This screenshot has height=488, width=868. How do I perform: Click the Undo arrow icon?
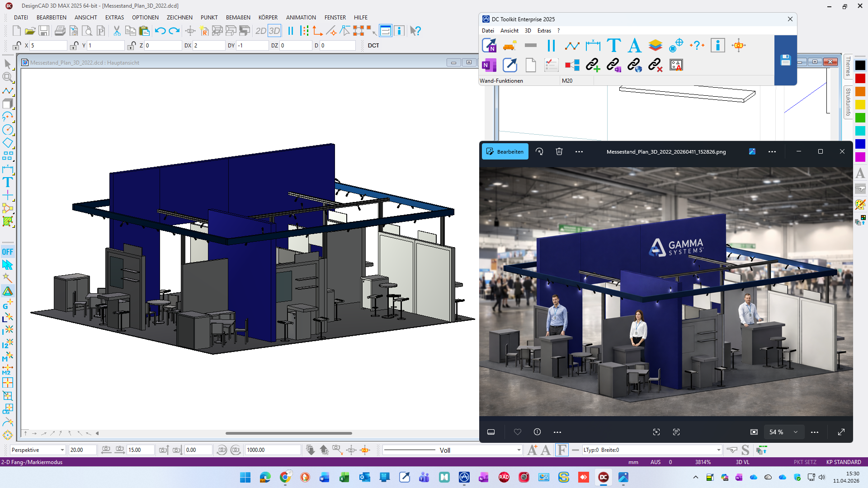point(160,31)
